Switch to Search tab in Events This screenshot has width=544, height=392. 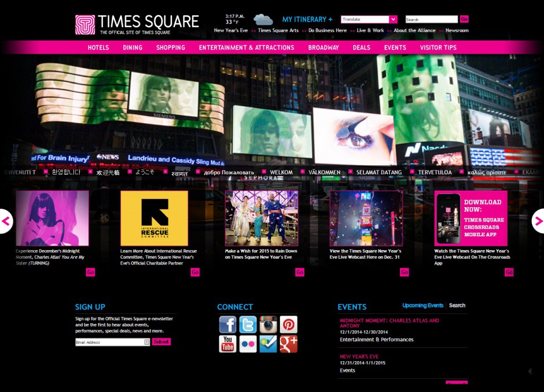click(457, 305)
